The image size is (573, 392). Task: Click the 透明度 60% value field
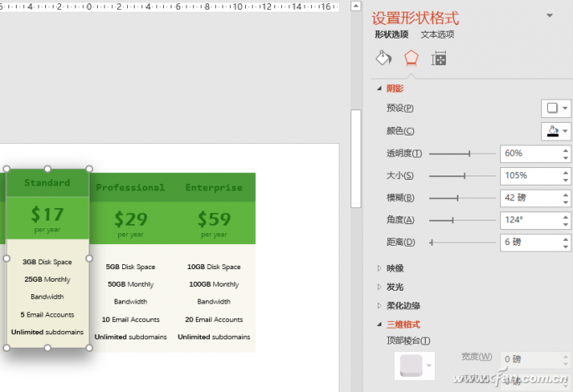pyautogui.click(x=530, y=154)
